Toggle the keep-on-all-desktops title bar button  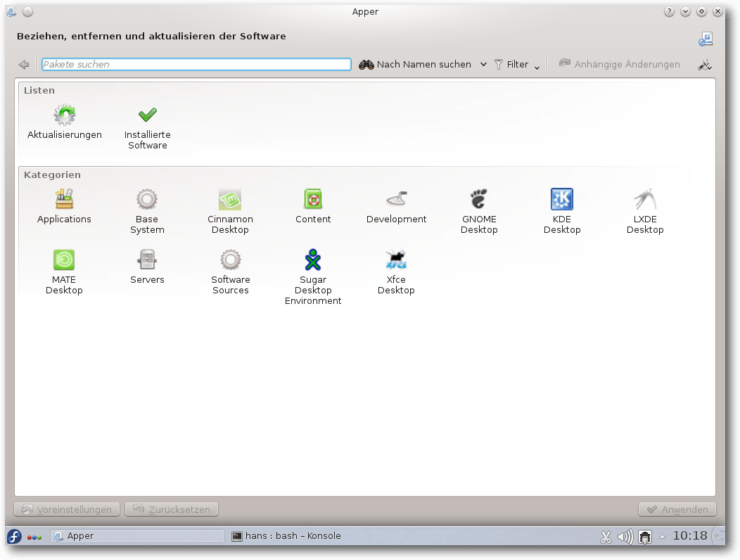coord(28,12)
